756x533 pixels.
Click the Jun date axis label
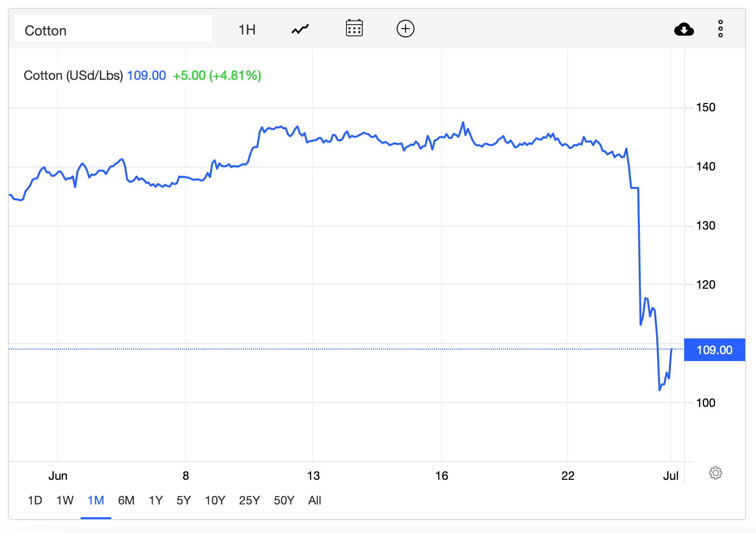click(x=58, y=476)
